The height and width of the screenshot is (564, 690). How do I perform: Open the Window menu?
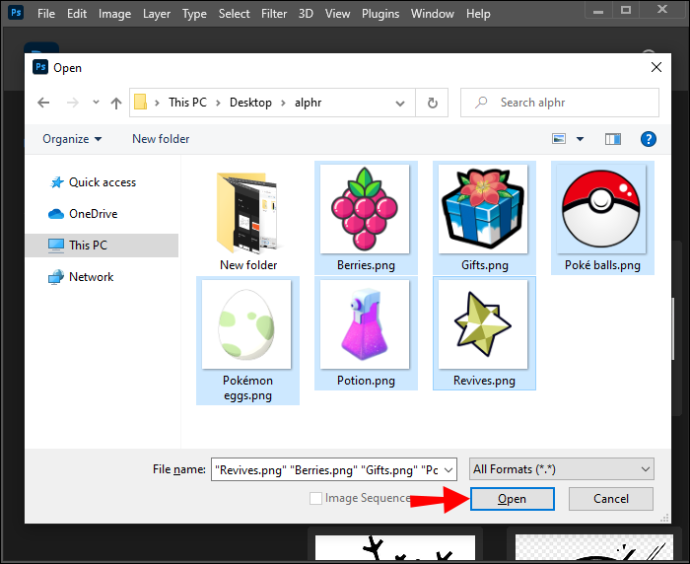pos(432,14)
